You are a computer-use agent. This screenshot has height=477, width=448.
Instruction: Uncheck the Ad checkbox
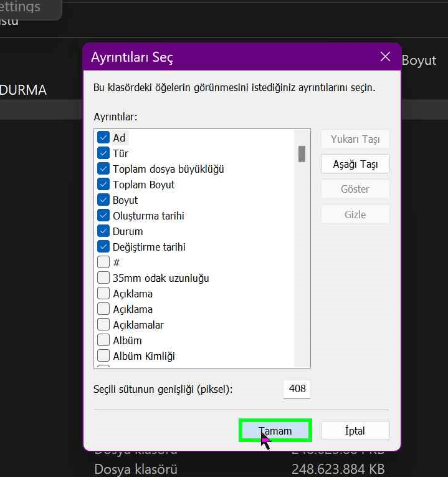(103, 138)
